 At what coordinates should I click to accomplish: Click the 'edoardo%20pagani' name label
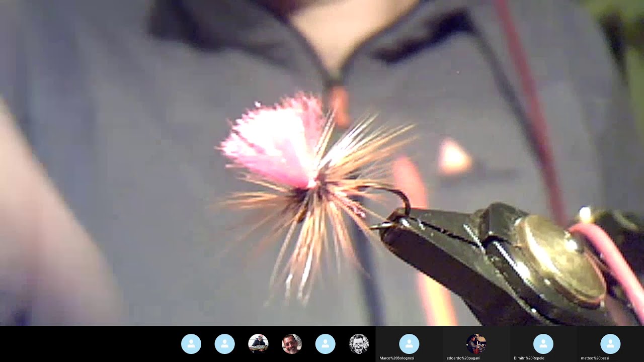click(463, 358)
